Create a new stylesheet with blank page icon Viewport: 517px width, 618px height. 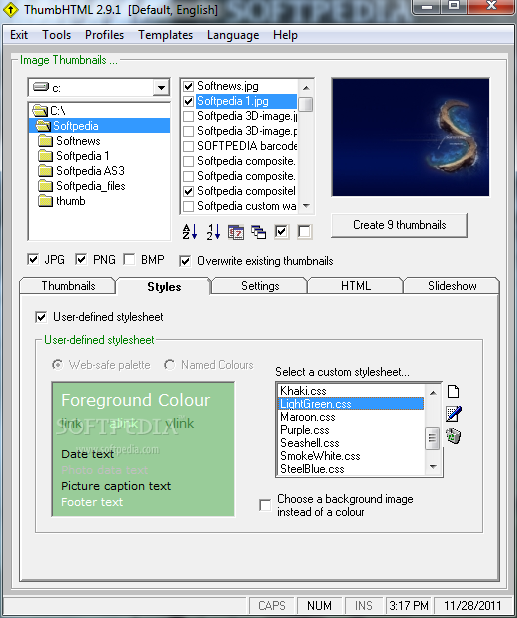coord(454,391)
